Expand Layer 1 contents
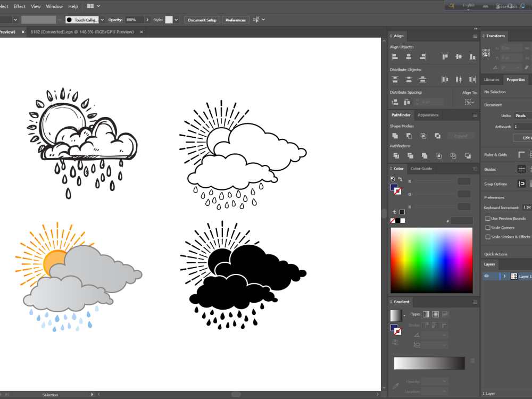Image resolution: width=532 pixels, height=399 pixels. pos(504,276)
